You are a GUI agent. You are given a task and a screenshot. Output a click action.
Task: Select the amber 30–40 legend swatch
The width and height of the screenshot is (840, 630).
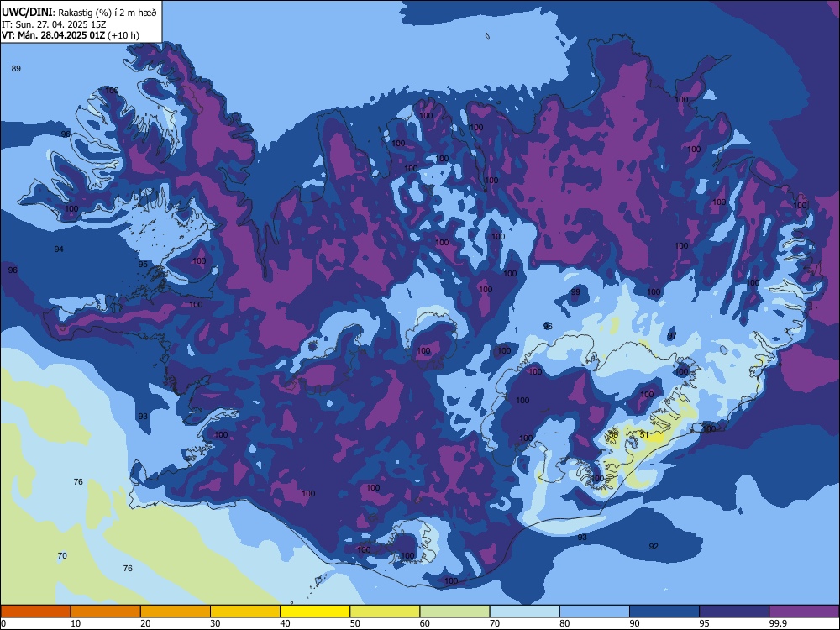click(245, 612)
